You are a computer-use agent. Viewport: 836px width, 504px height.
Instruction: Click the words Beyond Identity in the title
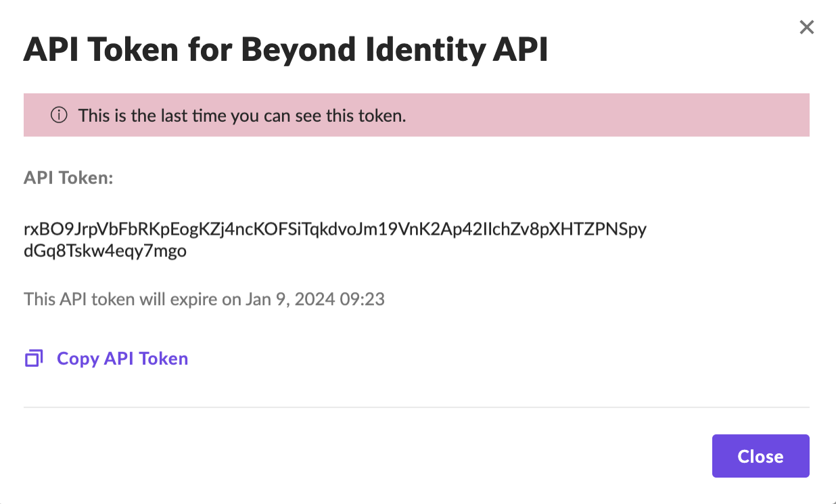[361, 50]
